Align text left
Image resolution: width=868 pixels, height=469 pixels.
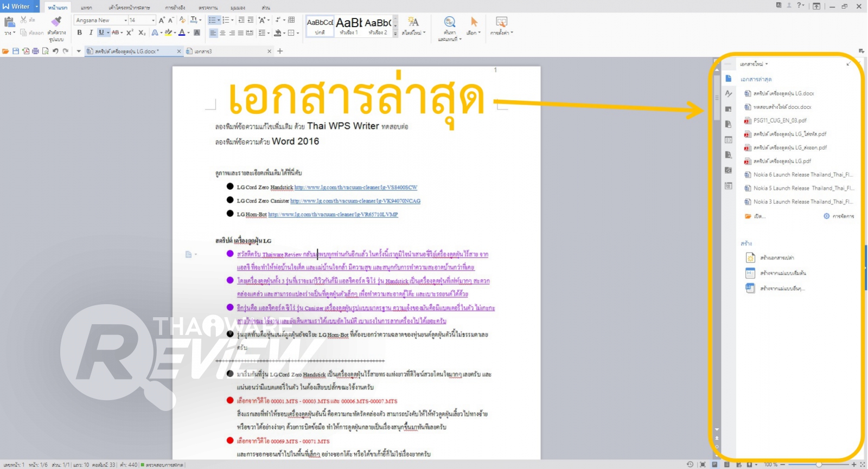213,33
